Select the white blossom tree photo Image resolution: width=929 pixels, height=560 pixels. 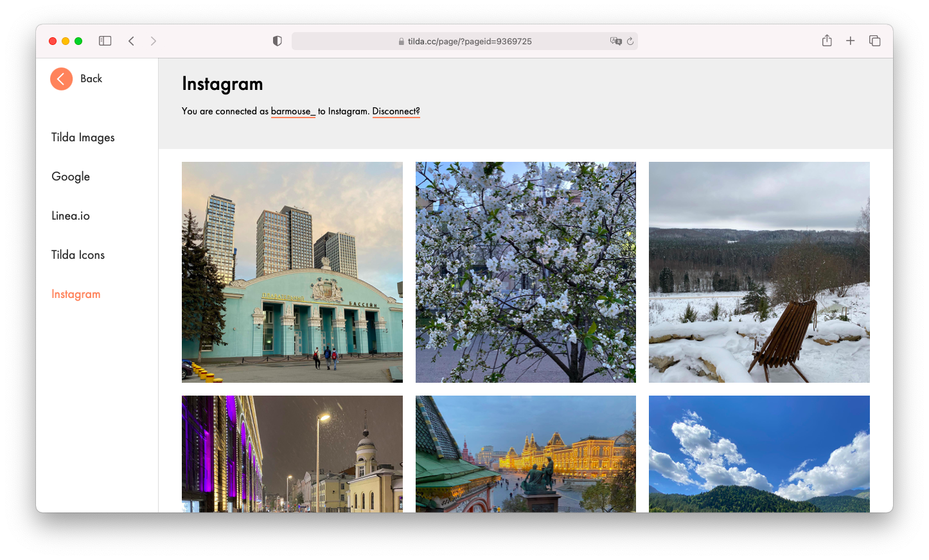coord(526,272)
